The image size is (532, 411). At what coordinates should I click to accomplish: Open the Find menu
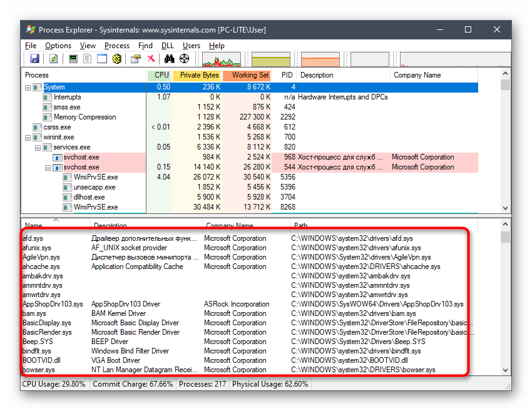(145, 46)
